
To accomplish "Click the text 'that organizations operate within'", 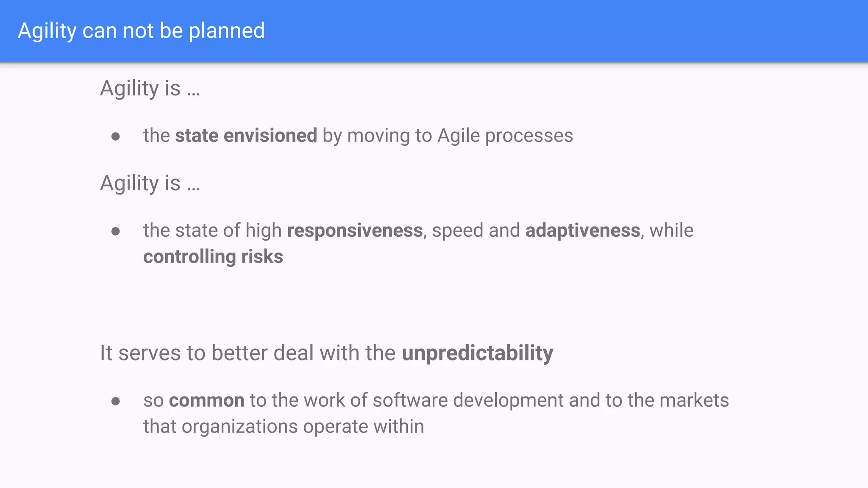I will (x=284, y=427).
